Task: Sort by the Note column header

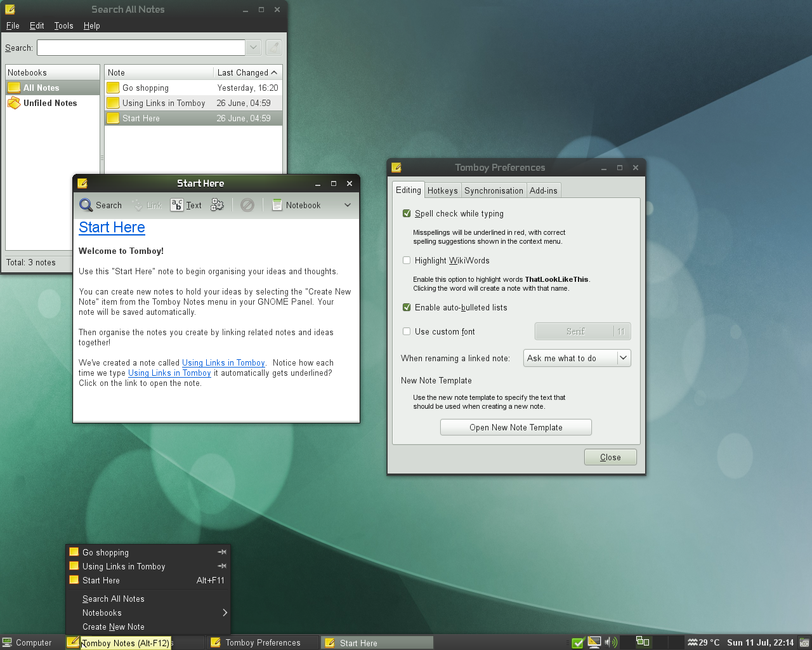Action: pos(159,72)
